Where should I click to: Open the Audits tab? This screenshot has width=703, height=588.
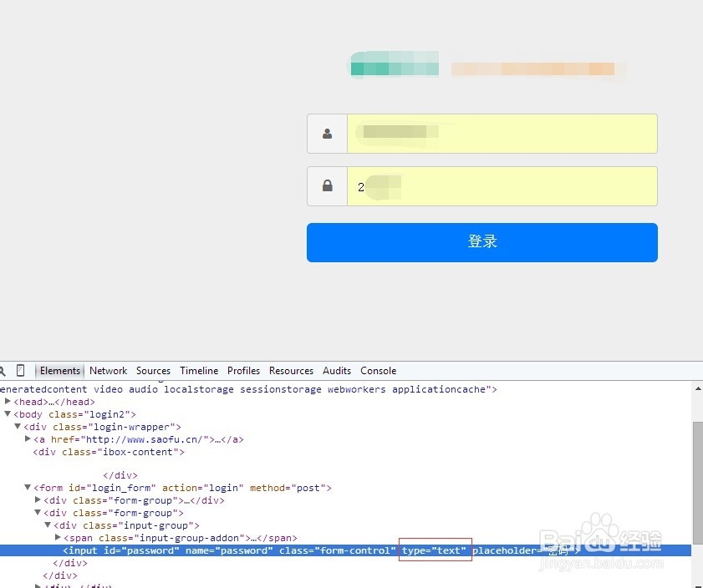[337, 371]
